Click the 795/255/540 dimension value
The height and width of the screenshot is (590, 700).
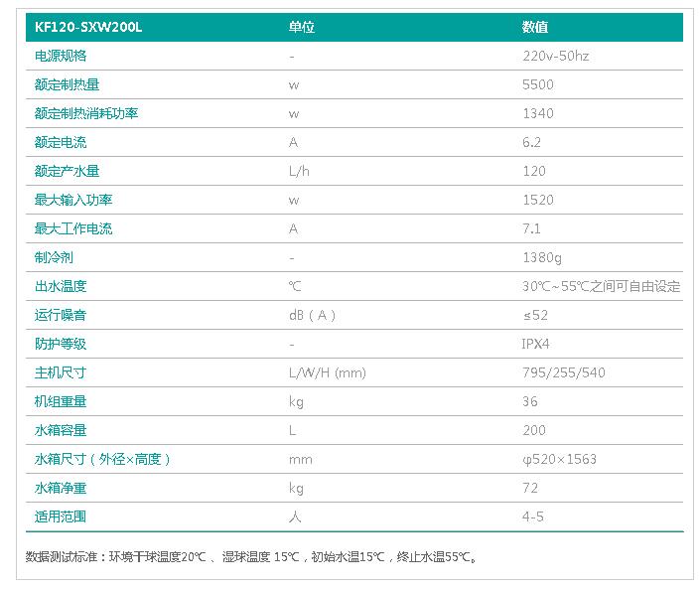tap(563, 373)
